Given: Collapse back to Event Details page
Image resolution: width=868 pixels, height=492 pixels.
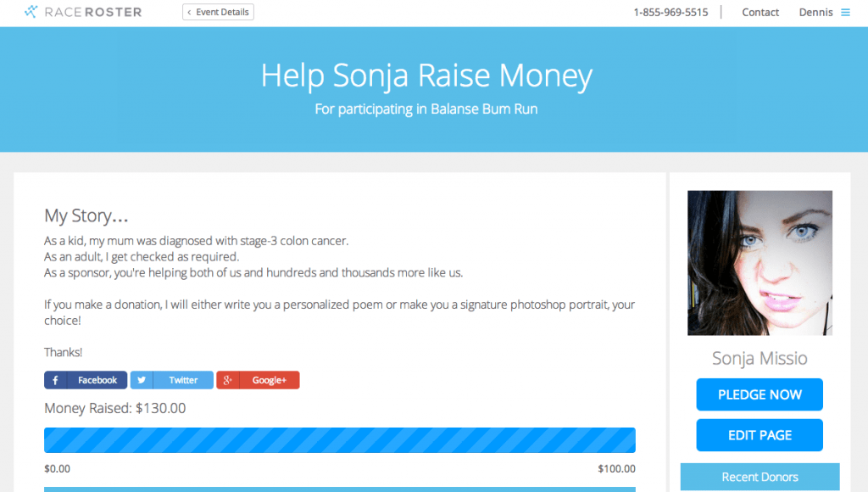Looking at the screenshot, I should tap(218, 12).
